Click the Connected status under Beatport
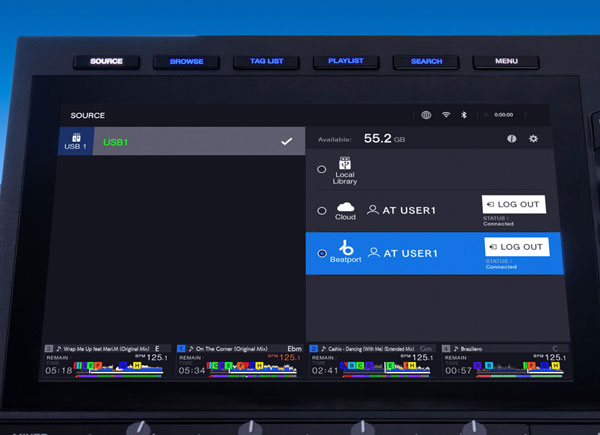Screen dimensions: 600x435 [x=501, y=267]
